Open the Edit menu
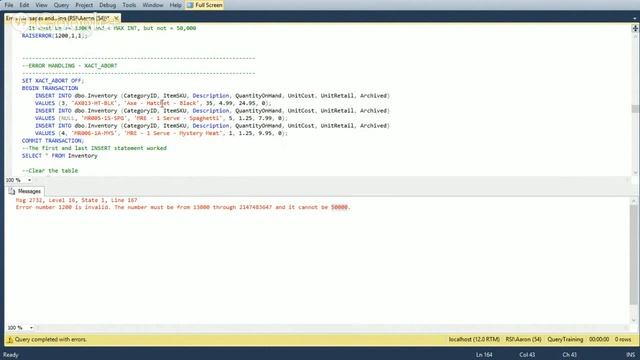 pos(24,5)
